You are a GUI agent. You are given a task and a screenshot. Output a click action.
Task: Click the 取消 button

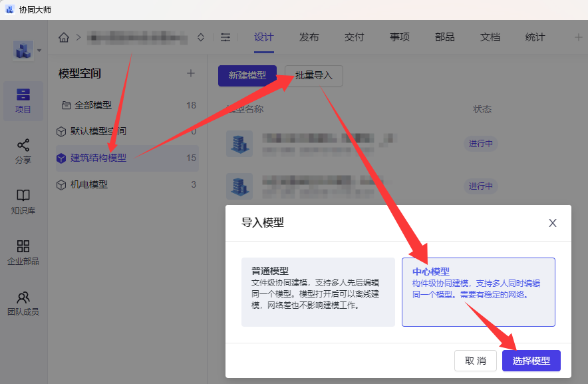476,361
